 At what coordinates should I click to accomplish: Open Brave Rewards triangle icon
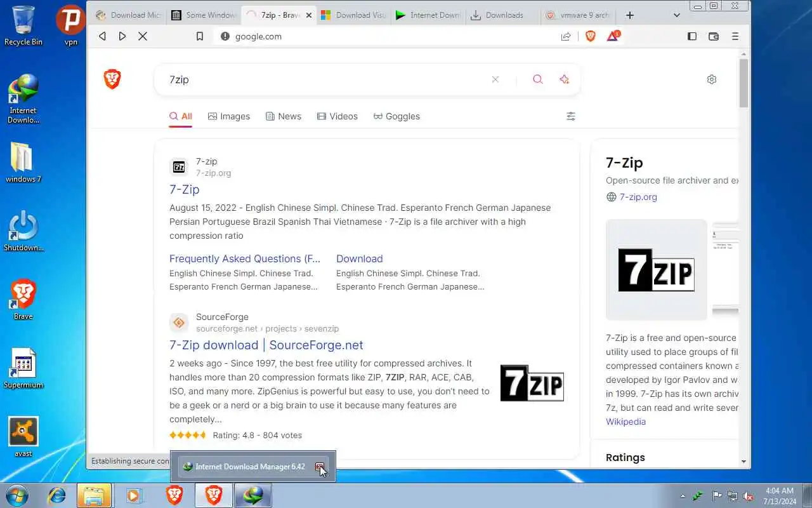613,36
